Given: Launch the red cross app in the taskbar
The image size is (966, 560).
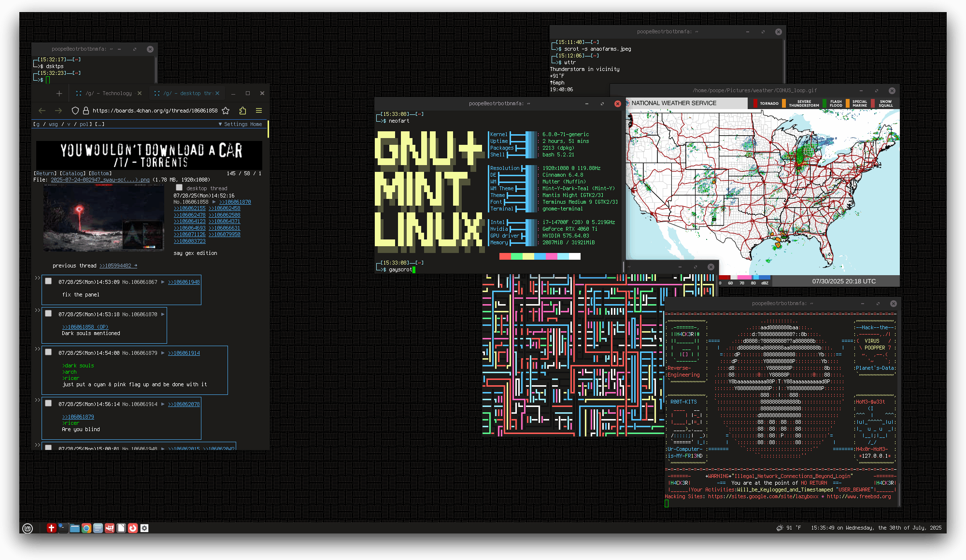Looking at the screenshot, I should tap(51, 528).
